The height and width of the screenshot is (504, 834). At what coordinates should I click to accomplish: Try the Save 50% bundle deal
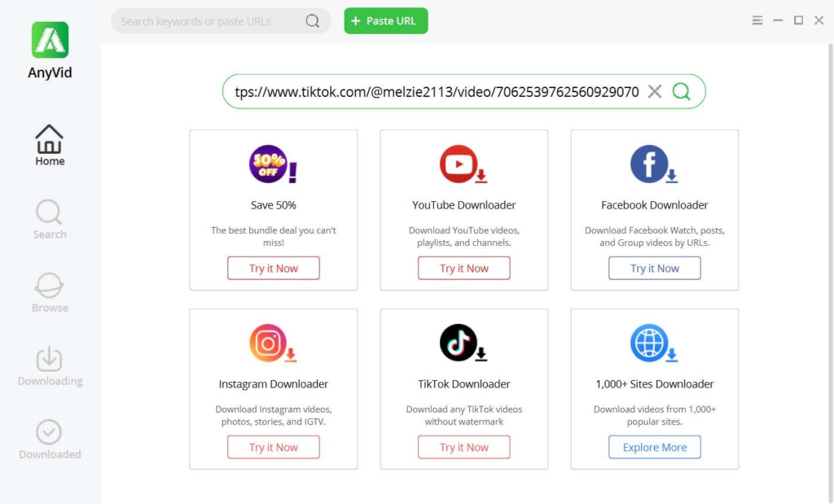[x=273, y=268]
